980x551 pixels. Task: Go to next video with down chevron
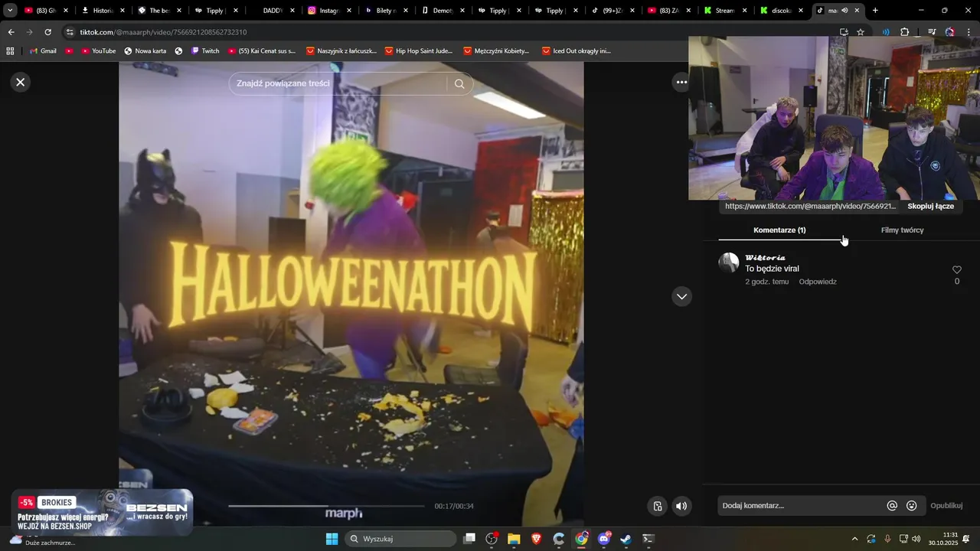[x=681, y=296]
